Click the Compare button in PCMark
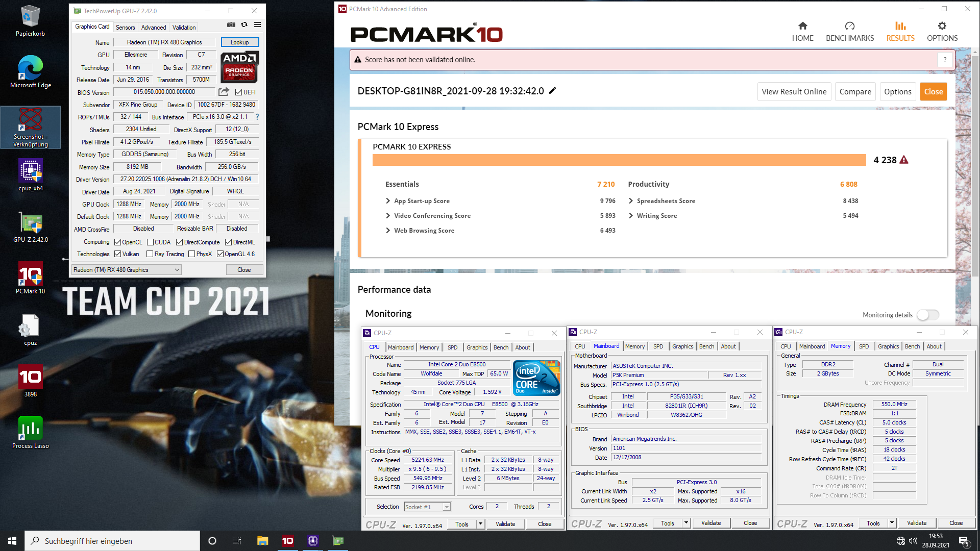This screenshot has width=980, height=551. (855, 92)
